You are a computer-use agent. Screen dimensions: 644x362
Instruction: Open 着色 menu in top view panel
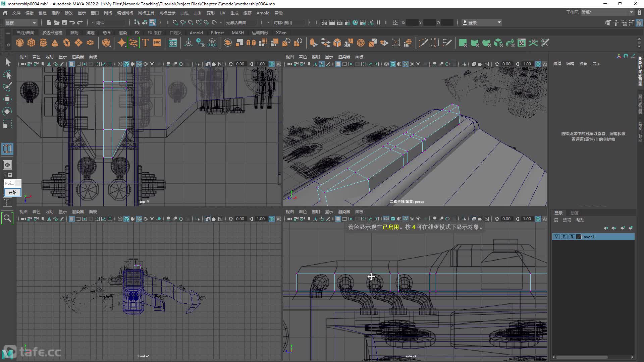tap(36, 57)
